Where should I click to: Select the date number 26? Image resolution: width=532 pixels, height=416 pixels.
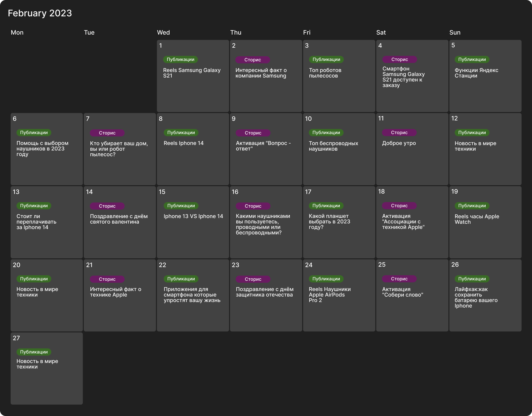(455, 264)
